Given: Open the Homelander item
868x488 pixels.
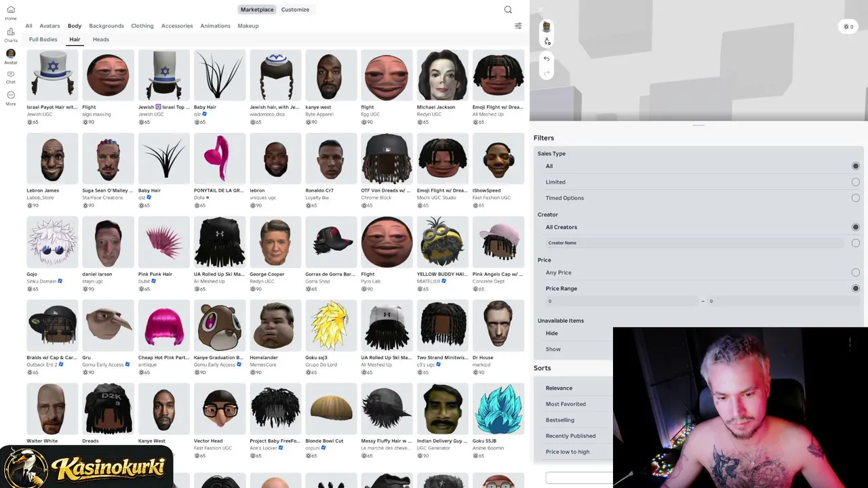Looking at the screenshot, I should pyautogui.click(x=275, y=338).
